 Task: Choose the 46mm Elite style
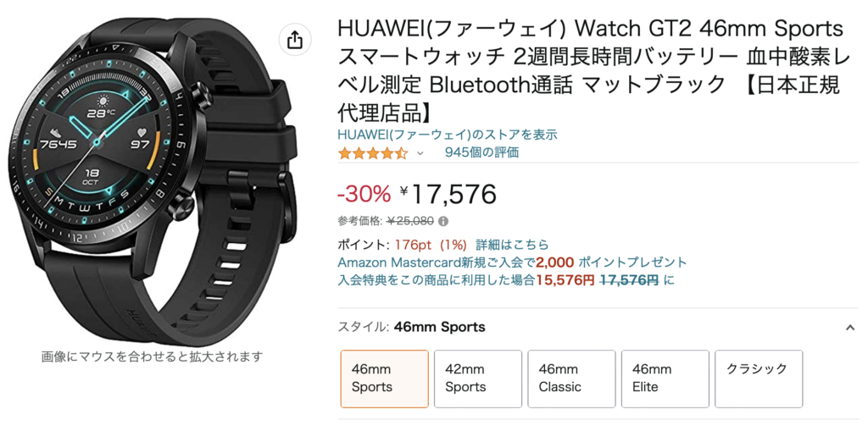point(665,379)
